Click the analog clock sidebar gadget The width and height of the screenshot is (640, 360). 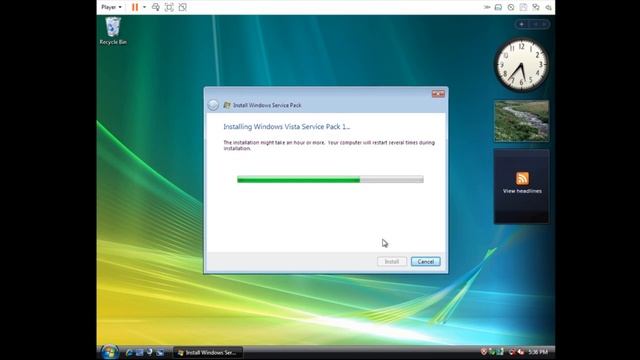pyautogui.click(x=521, y=64)
